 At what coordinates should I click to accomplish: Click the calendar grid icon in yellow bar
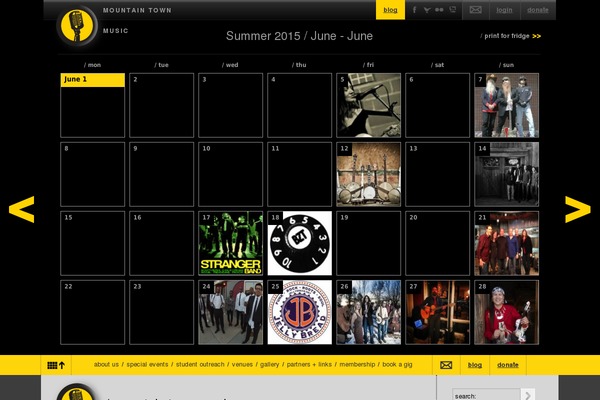pos(56,365)
